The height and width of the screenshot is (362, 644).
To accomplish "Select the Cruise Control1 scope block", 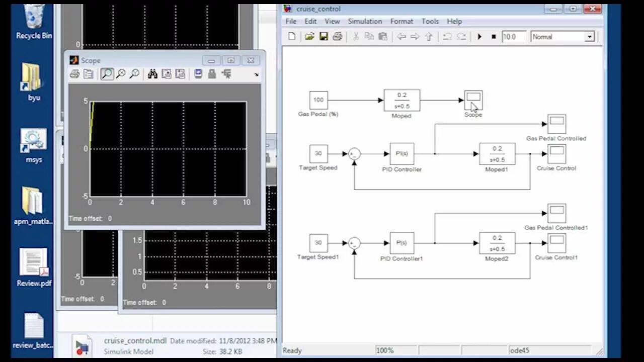I will [556, 243].
